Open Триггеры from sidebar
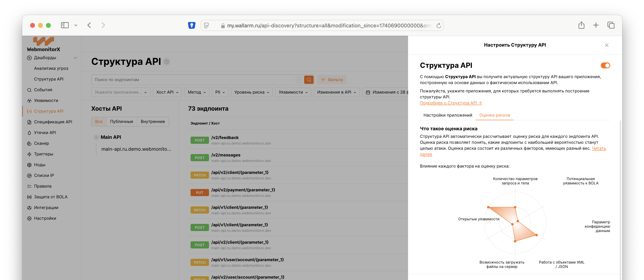 (43, 154)
